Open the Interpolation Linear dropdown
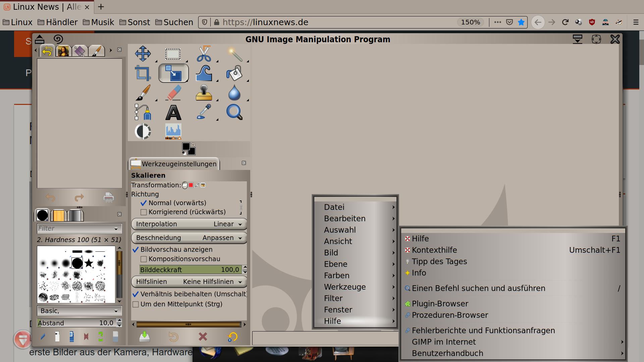Screen dimensions: 644x362 tap(189, 224)
